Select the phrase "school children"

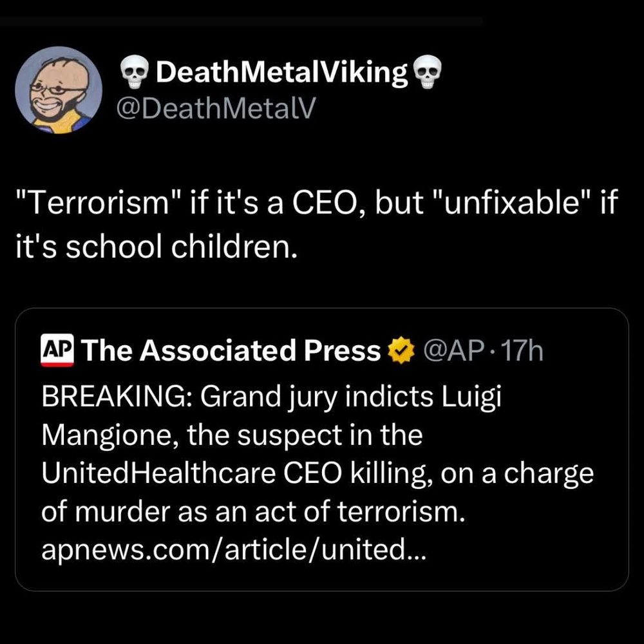point(178,245)
